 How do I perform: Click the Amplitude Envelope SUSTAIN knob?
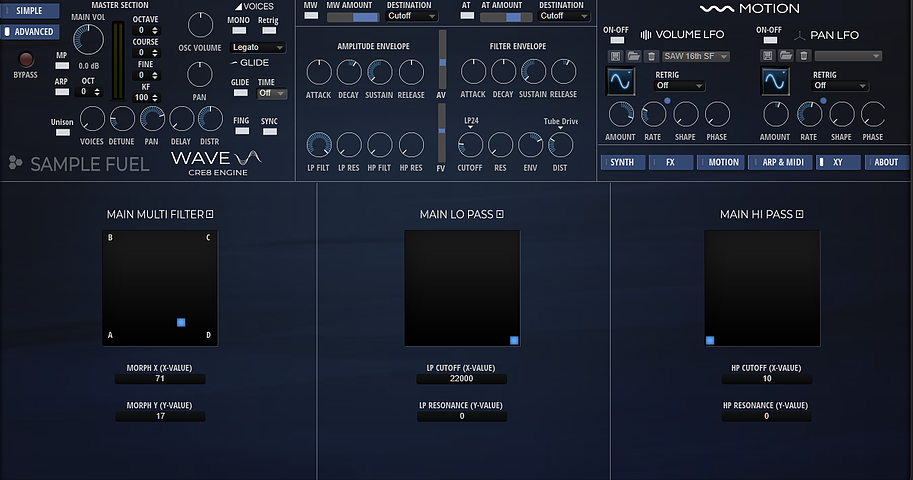click(380, 72)
